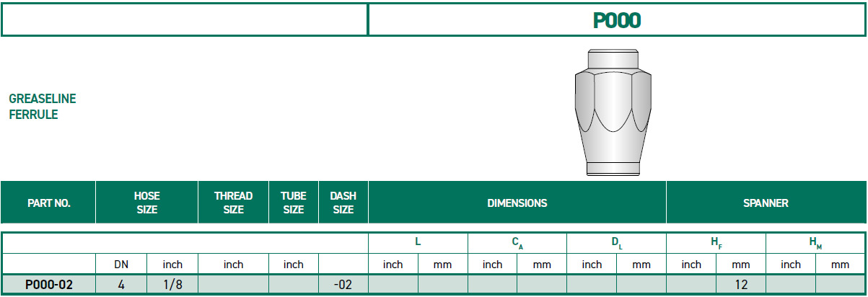
Task: Click the SPANNER header
Action: click(766, 203)
